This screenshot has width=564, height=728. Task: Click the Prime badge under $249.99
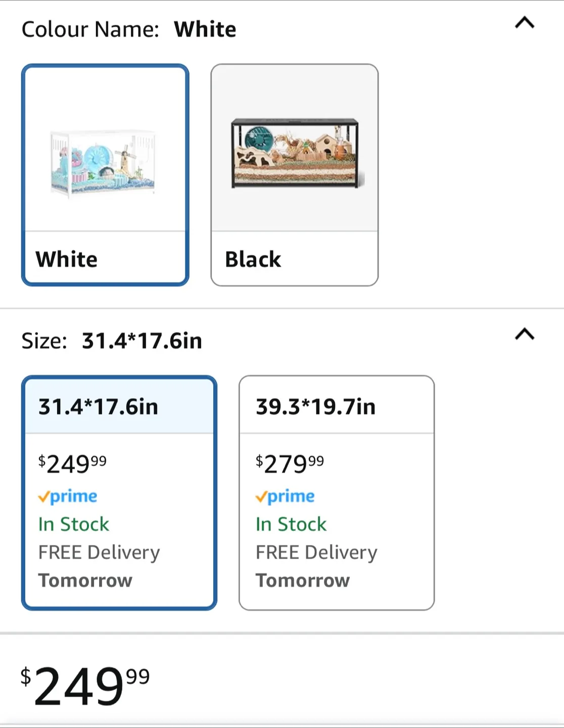[68, 496]
